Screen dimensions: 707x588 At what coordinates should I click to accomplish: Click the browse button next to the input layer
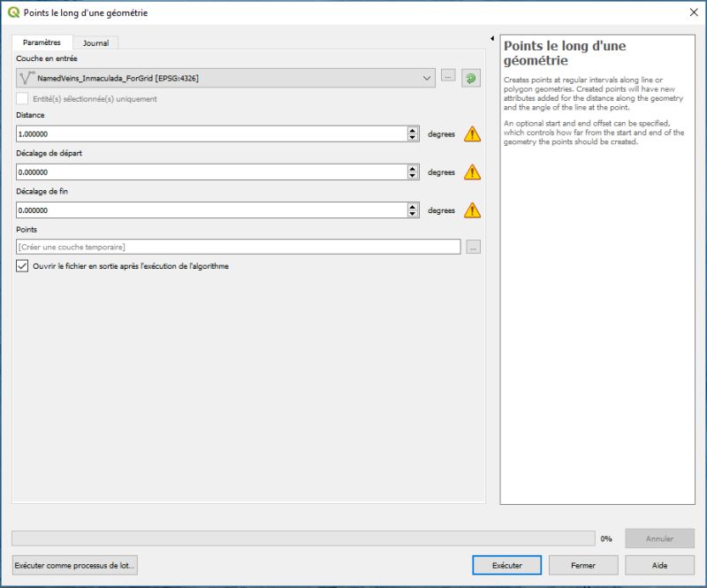click(447, 76)
